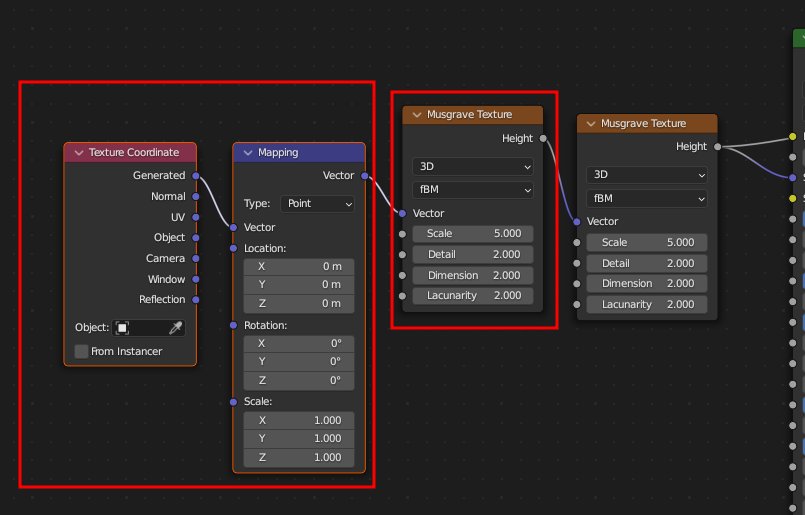
Task: Click the Object output socket
Action: (x=196, y=238)
